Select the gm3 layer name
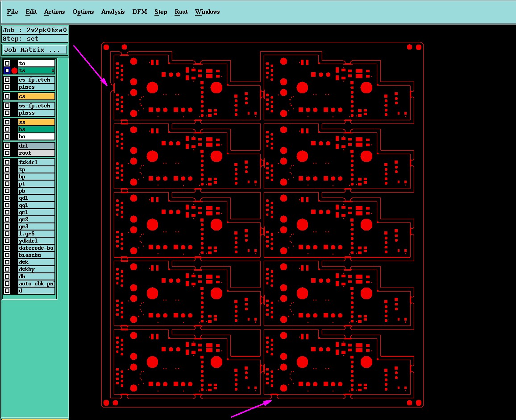 point(36,226)
